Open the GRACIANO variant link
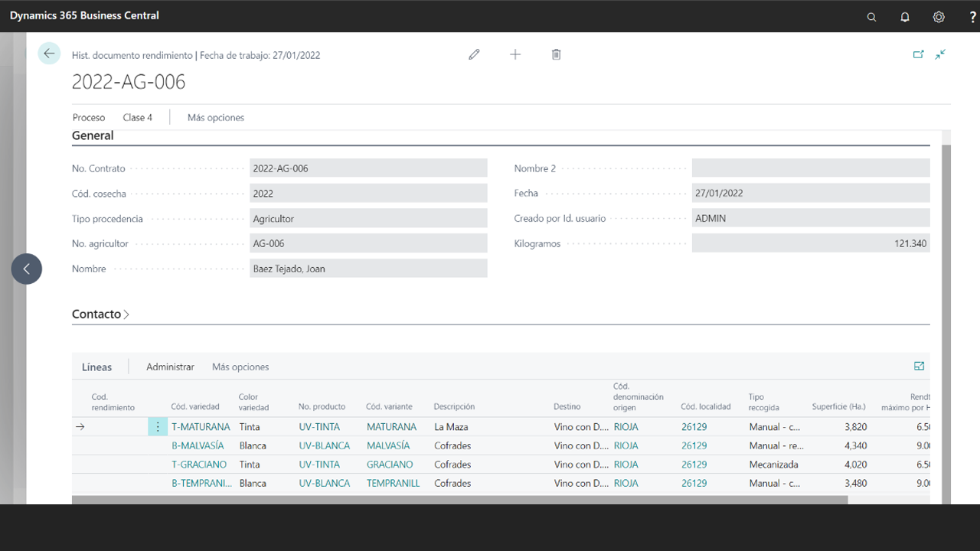Screen dimensions: 980x551 click(x=390, y=465)
